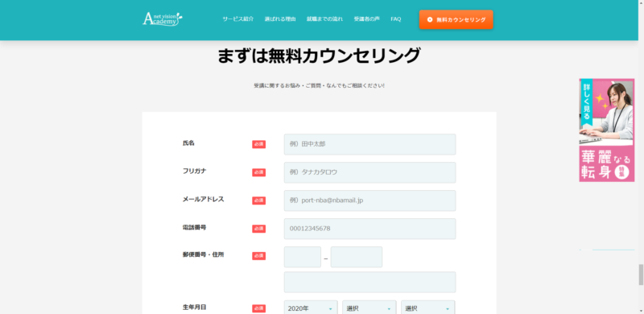The image size is (644, 314).
Task: Open the 2020年 birth year dropdown
Action: 311,308
